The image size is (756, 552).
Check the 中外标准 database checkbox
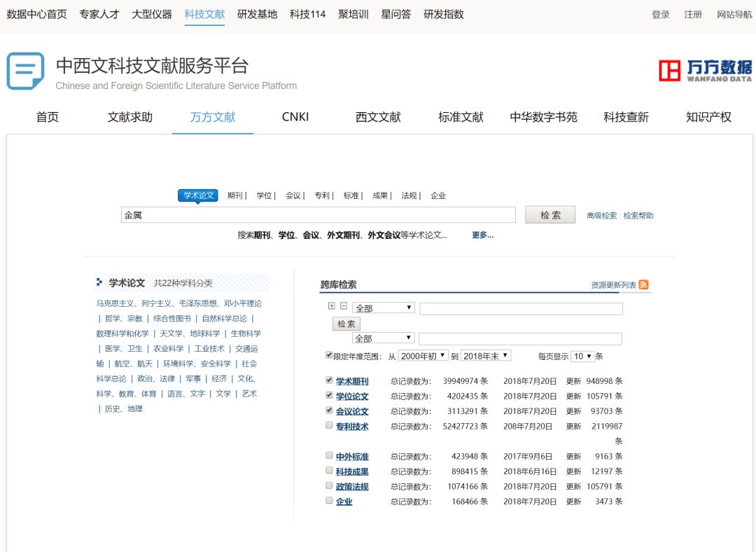(x=329, y=455)
